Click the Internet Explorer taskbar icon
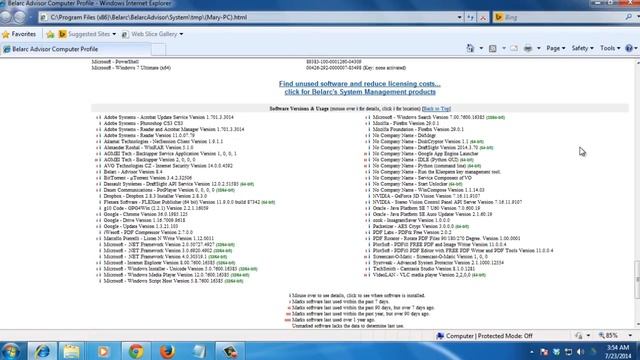This screenshot has height=360, width=640. coord(42,351)
